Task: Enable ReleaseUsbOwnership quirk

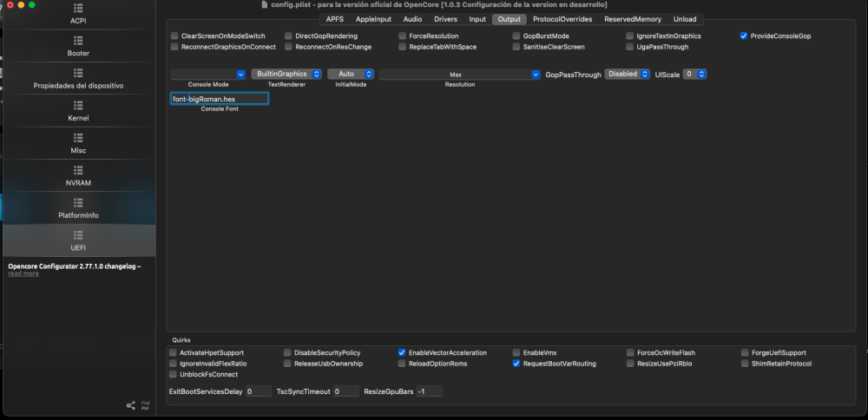Action: (x=287, y=364)
